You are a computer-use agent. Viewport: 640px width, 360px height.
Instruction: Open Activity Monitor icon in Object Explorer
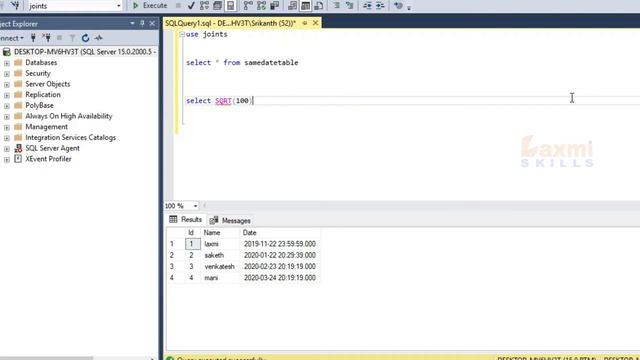(98, 38)
